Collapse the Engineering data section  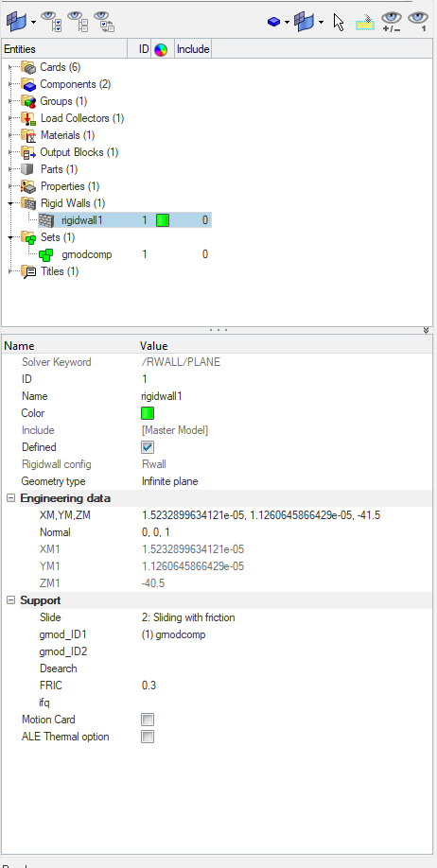tap(10, 498)
